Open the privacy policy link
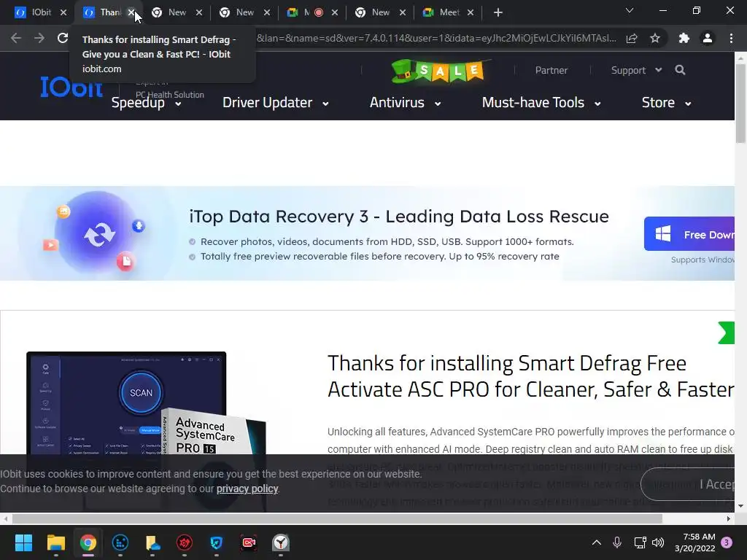The width and height of the screenshot is (747, 560). pos(247,489)
